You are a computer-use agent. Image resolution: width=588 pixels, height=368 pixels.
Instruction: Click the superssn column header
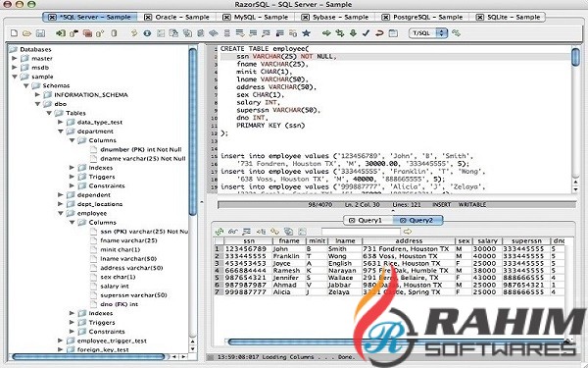pos(526,241)
